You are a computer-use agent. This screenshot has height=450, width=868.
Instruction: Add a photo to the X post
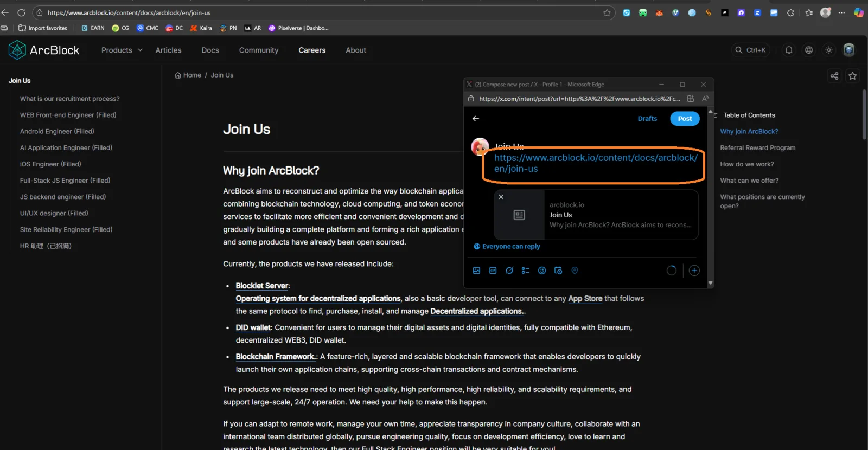tap(476, 271)
